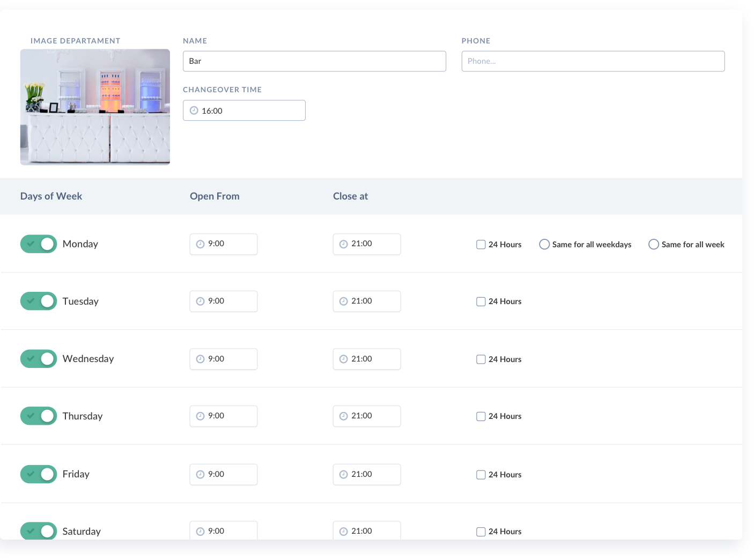This screenshot has width=754, height=560.
Task: Disable the Wednesday toggle
Action: pos(39,359)
